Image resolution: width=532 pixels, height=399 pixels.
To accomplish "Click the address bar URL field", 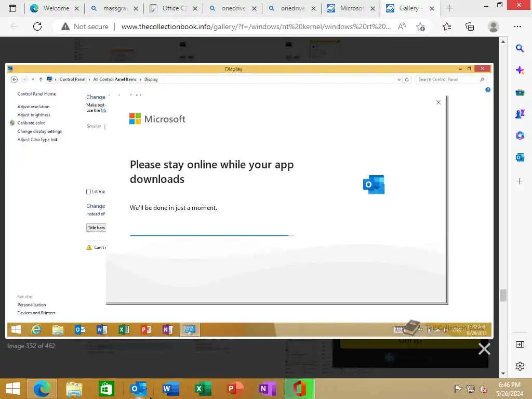I will 256,26.
